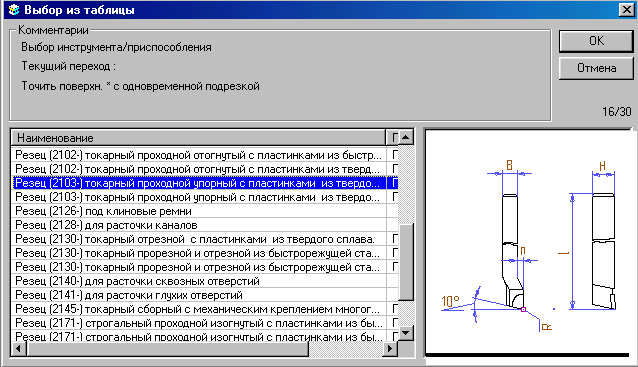Select Резец (2128-) для расточки каналов
Viewport: 638px width, 367px height.
205,225
